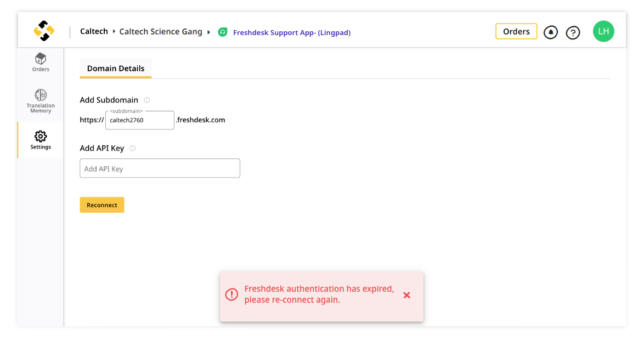Click the Orders button in header
The width and height of the screenshot is (644, 346).
coord(516,32)
